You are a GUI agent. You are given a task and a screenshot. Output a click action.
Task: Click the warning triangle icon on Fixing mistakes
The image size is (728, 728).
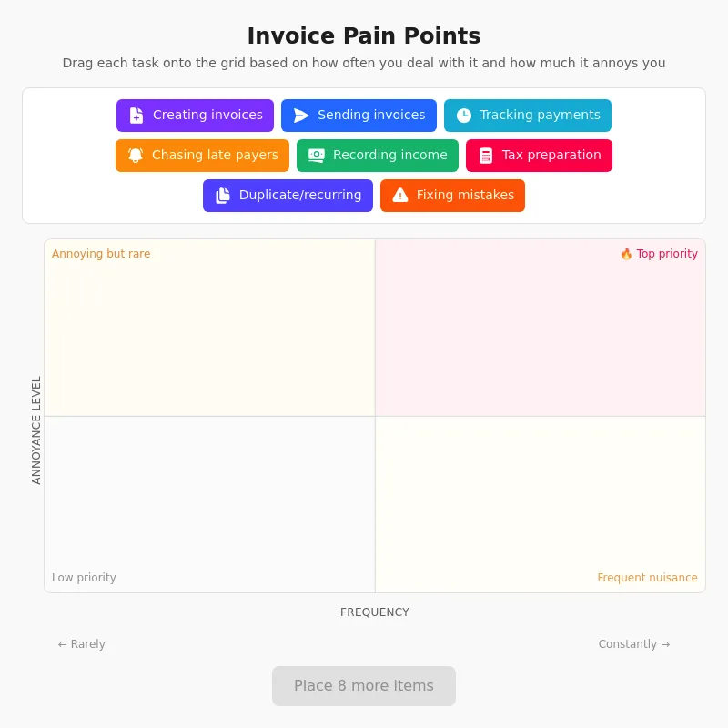[x=399, y=195]
